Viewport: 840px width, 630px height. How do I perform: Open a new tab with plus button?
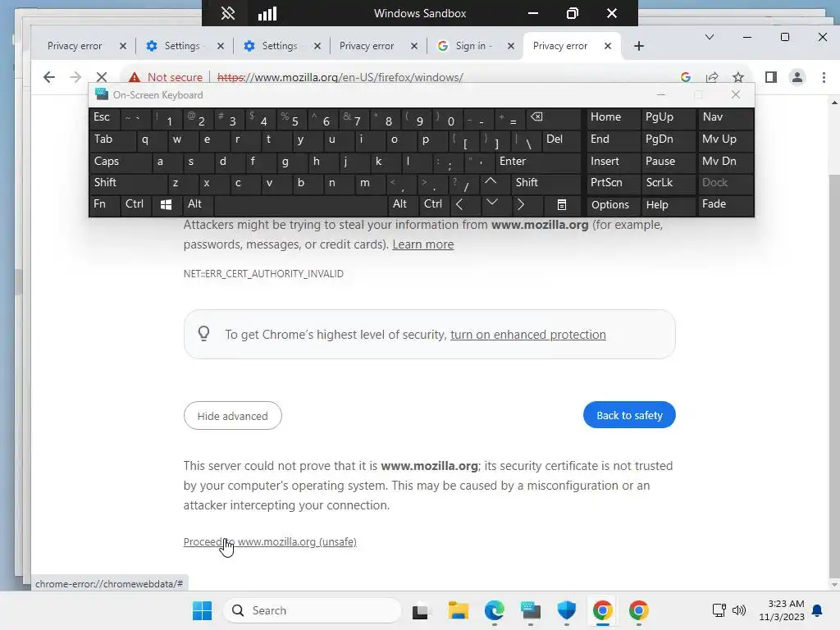[x=638, y=46]
